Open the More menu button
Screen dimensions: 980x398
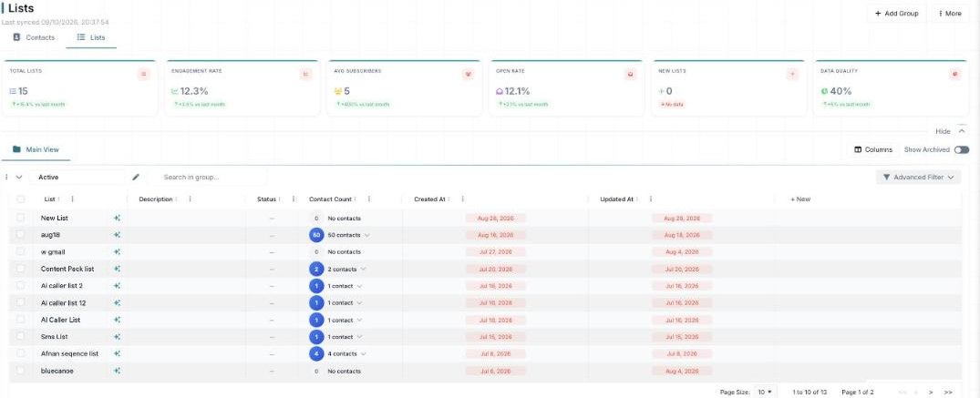pyautogui.click(x=950, y=13)
